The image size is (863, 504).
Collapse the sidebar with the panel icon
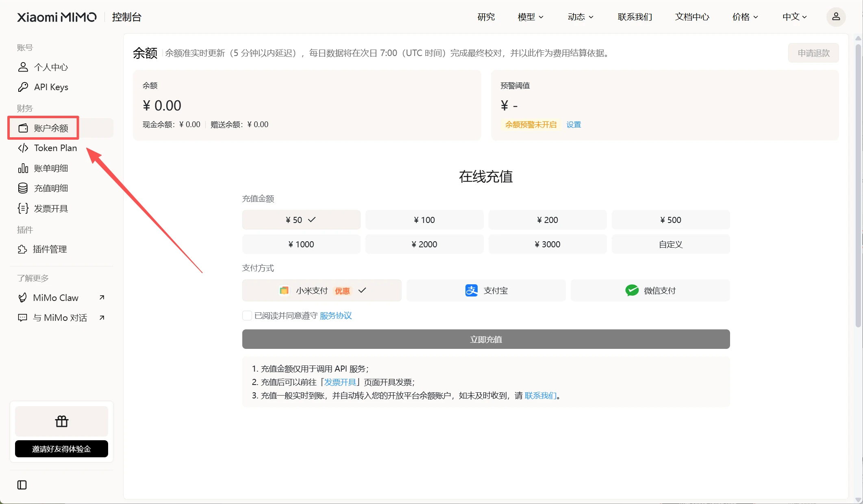(22, 485)
